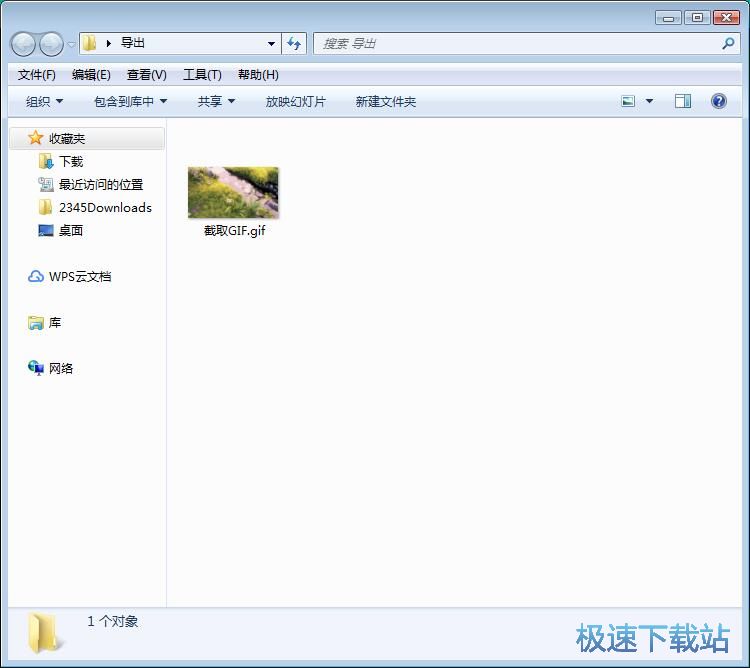The height and width of the screenshot is (668, 750).
Task: Select 网络 in the navigation pane
Action: (61, 368)
